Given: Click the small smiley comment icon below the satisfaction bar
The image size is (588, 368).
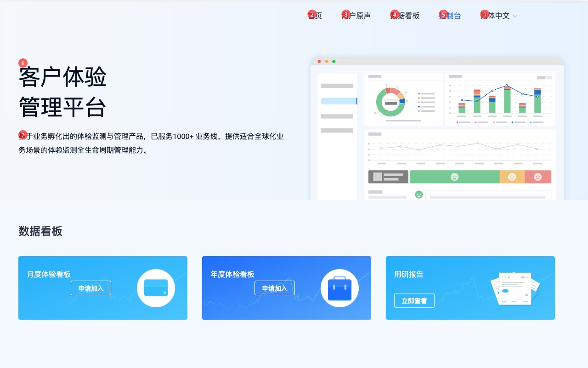Looking at the screenshot, I should point(418,195).
